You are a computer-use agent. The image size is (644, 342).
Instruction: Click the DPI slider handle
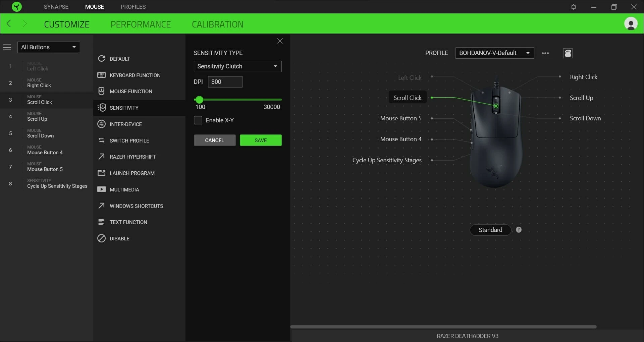(x=199, y=99)
